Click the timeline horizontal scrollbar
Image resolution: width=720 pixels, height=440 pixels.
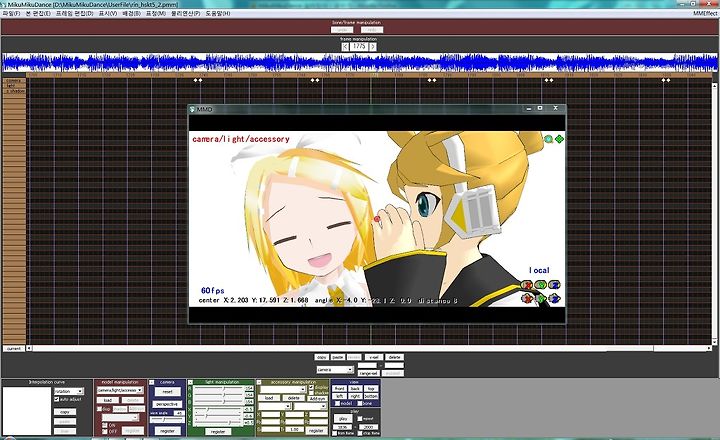coord(371,348)
